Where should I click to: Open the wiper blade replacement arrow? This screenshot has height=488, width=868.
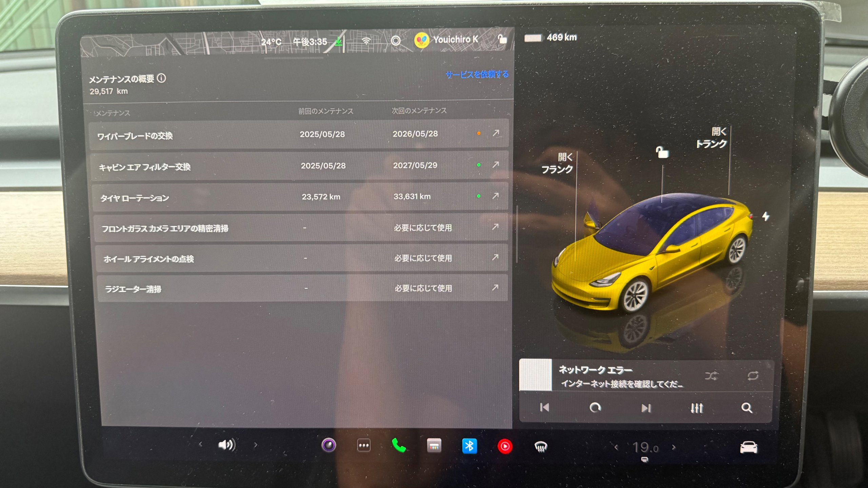(x=496, y=133)
